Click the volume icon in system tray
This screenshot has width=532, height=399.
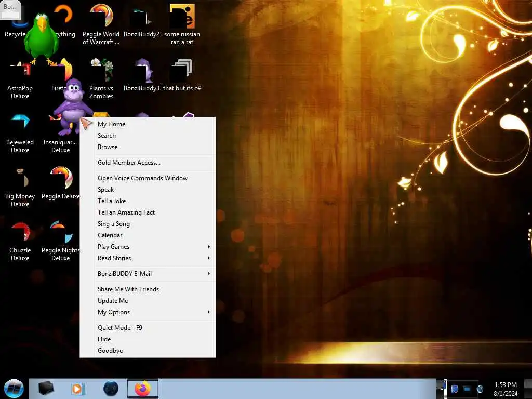click(480, 389)
